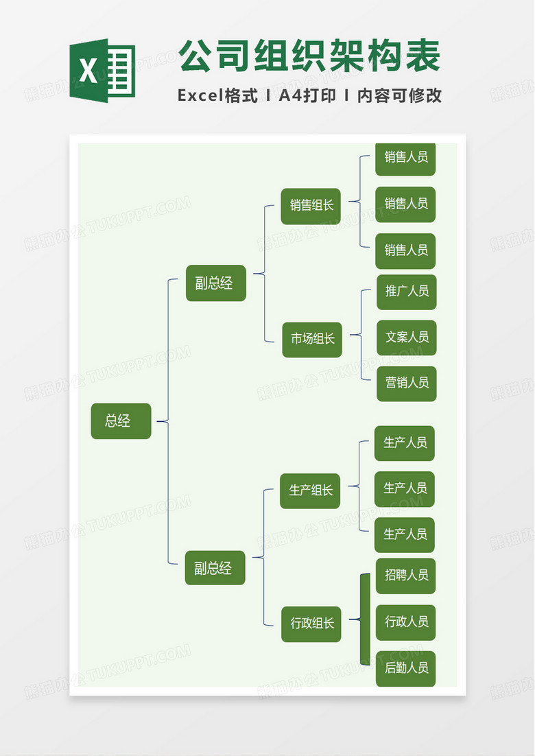This screenshot has height=756, width=535.
Task: Select the 生产组长 node
Action: click(310, 491)
